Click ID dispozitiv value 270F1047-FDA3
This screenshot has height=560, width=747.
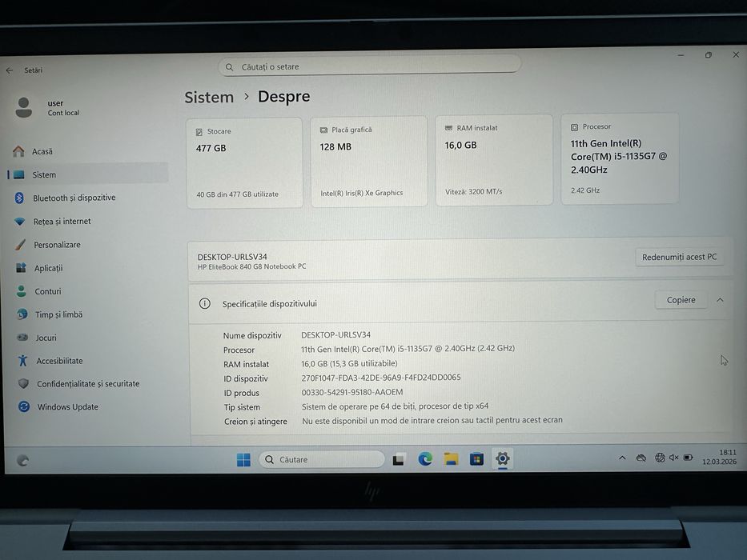pyautogui.click(x=381, y=378)
